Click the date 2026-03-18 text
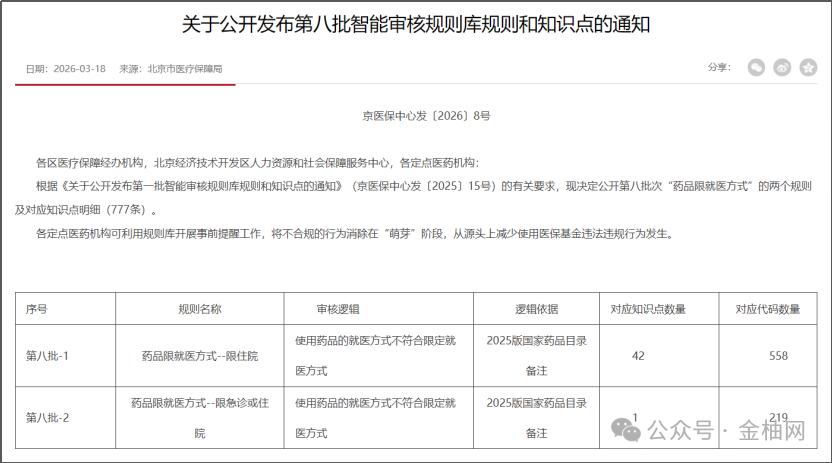The height and width of the screenshot is (463, 832). 79,69
